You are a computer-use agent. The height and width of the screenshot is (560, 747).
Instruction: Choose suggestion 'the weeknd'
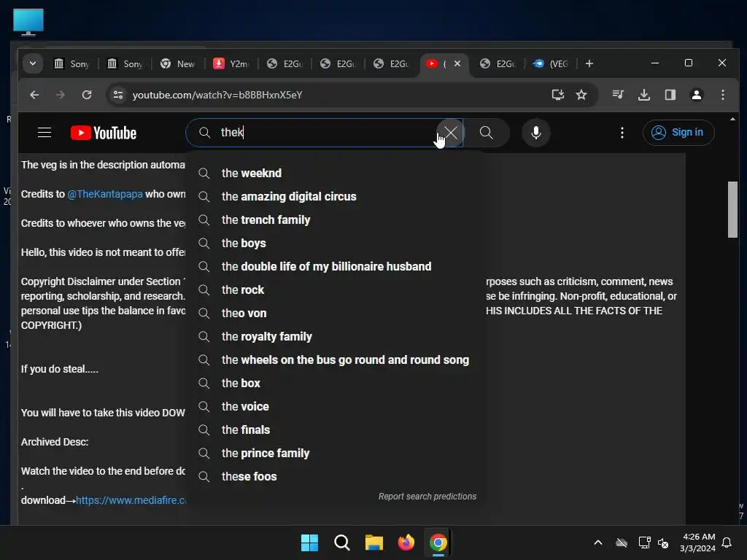coord(336,173)
